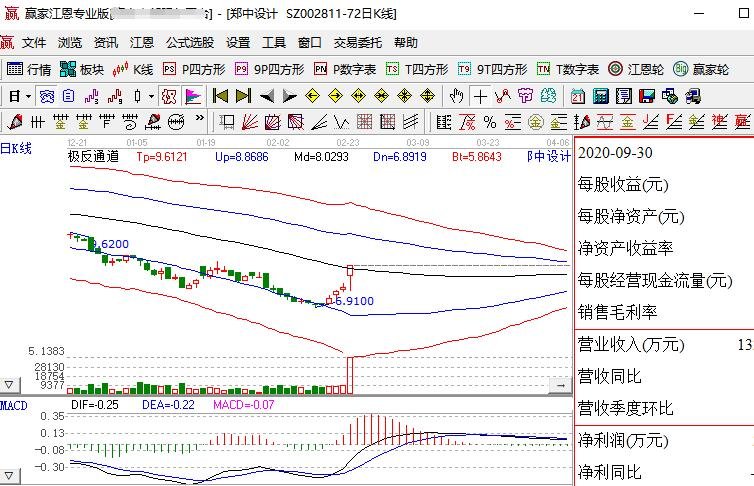This screenshot has height=486, width=754.
Task: Select the hand pan tool
Action: pos(456,97)
